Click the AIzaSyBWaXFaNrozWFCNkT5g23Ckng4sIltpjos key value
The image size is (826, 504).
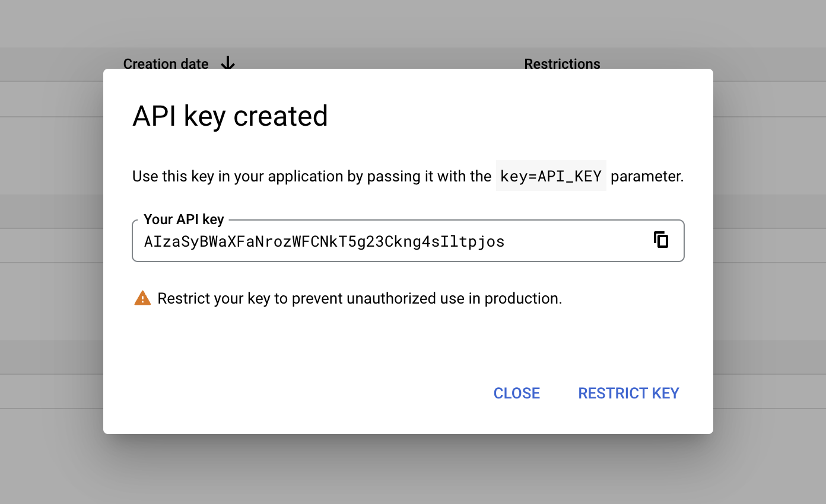323,241
